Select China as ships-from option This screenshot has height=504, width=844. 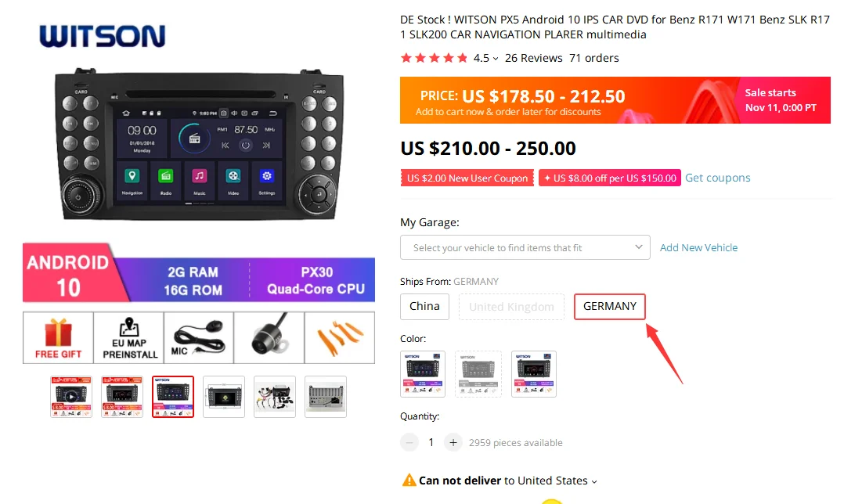coord(424,307)
